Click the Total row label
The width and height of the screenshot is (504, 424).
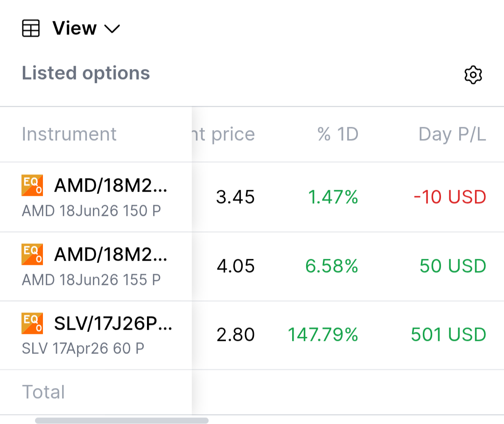tap(43, 392)
